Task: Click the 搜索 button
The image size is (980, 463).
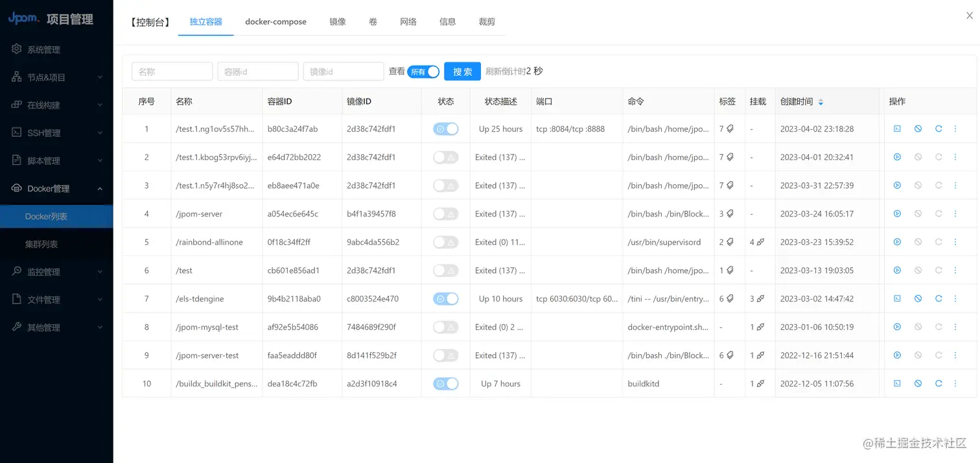Action: point(461,71)
